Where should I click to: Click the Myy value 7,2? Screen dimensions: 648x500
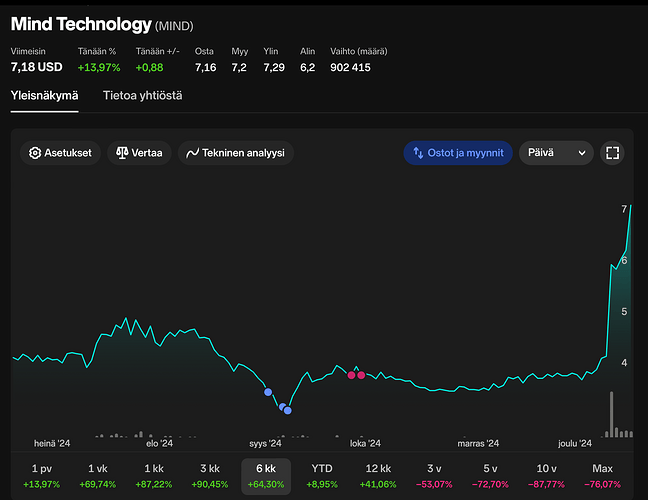pyautogui.click(x=239, y=67)
